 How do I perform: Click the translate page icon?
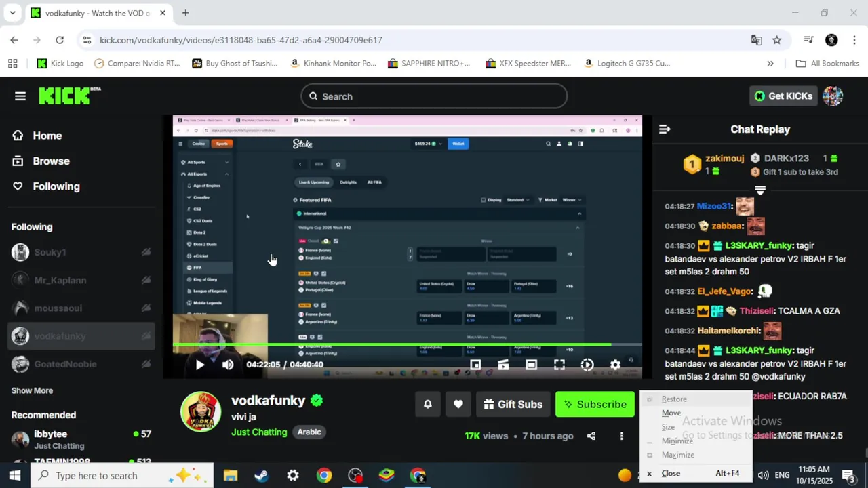(x=756, y=40)
